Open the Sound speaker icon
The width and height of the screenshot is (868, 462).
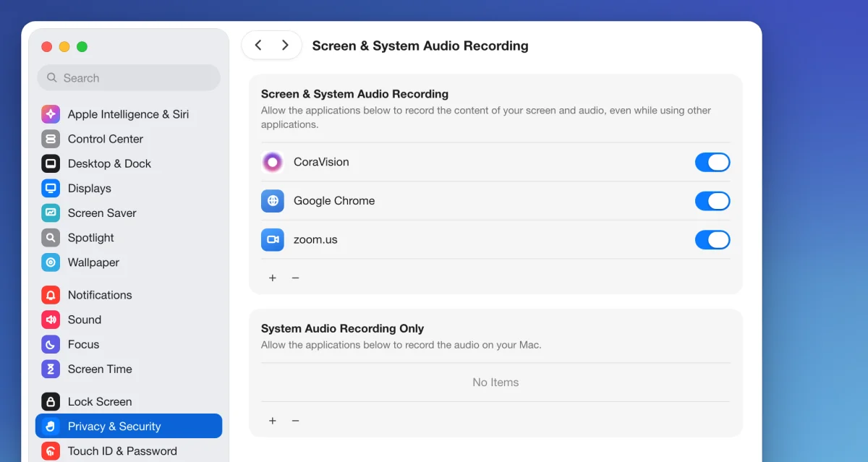(51, 320)
